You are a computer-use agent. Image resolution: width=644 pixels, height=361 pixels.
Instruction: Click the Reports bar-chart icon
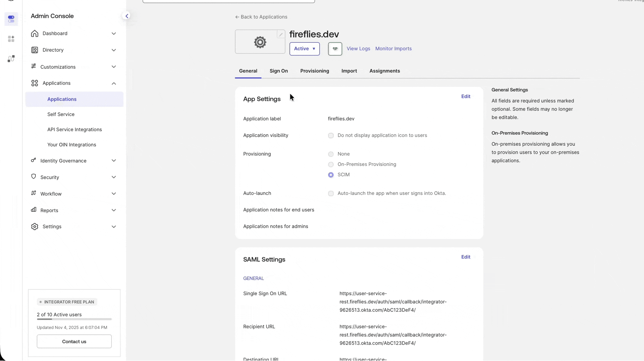(34, 210)
